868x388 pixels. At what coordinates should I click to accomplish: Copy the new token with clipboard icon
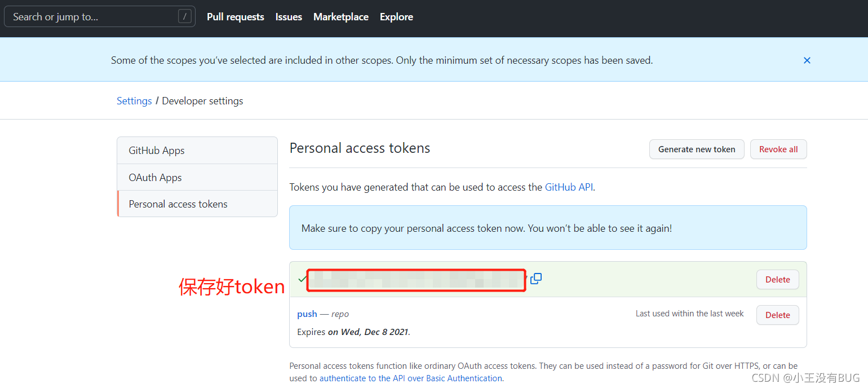[536, 279]
